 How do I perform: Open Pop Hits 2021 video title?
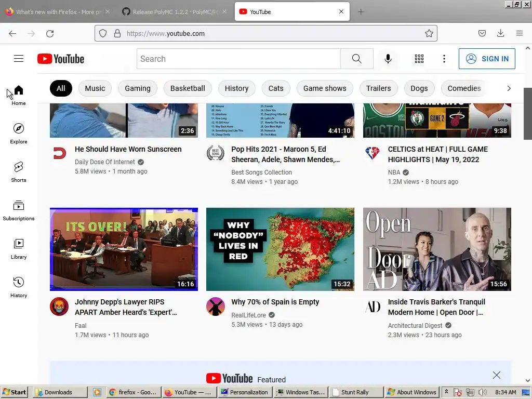tap(285, 154)
